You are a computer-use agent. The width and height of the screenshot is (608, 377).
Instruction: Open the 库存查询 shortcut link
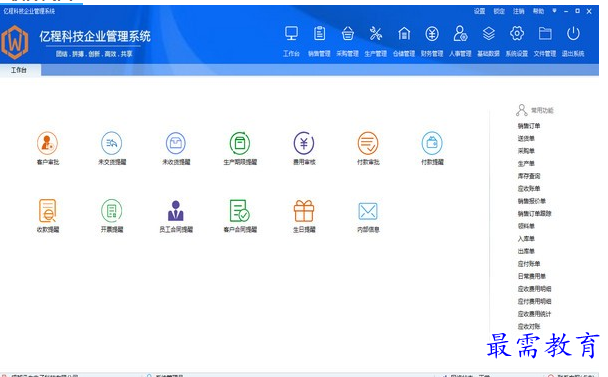tap(529, 176)
